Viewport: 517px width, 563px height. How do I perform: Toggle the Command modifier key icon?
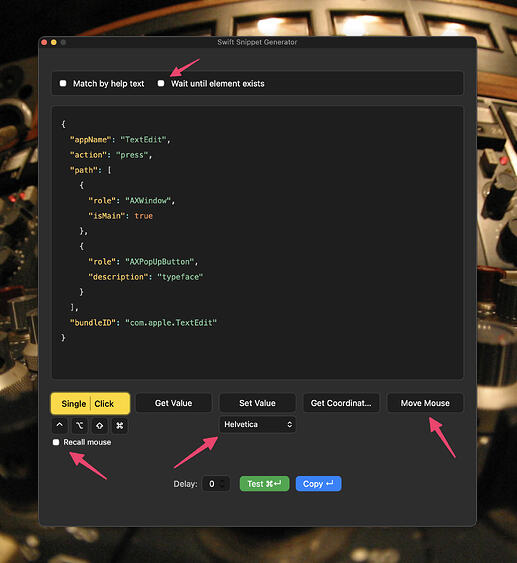[x=120, y=425]
